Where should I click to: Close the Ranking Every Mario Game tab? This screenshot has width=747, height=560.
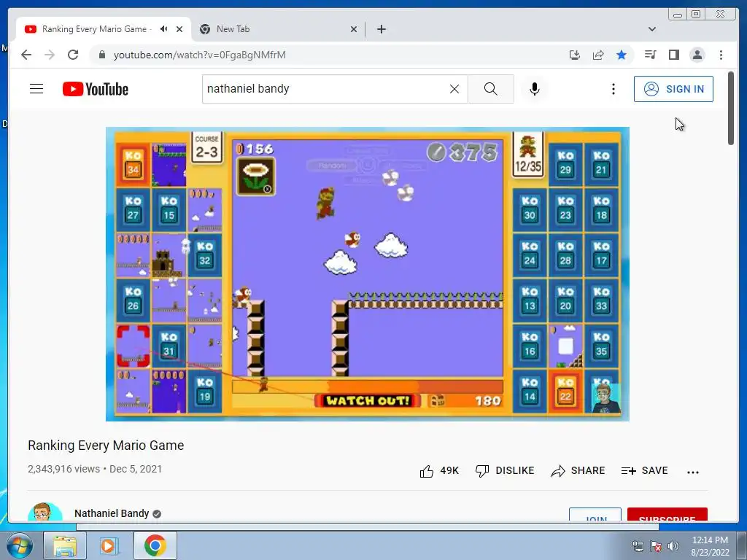pos(179,29)
